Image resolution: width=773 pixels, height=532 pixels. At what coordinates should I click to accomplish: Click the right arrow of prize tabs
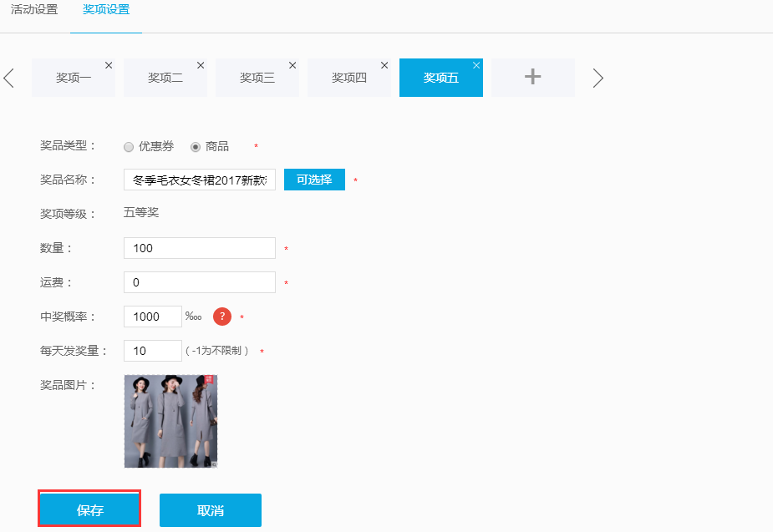[598, 78]
